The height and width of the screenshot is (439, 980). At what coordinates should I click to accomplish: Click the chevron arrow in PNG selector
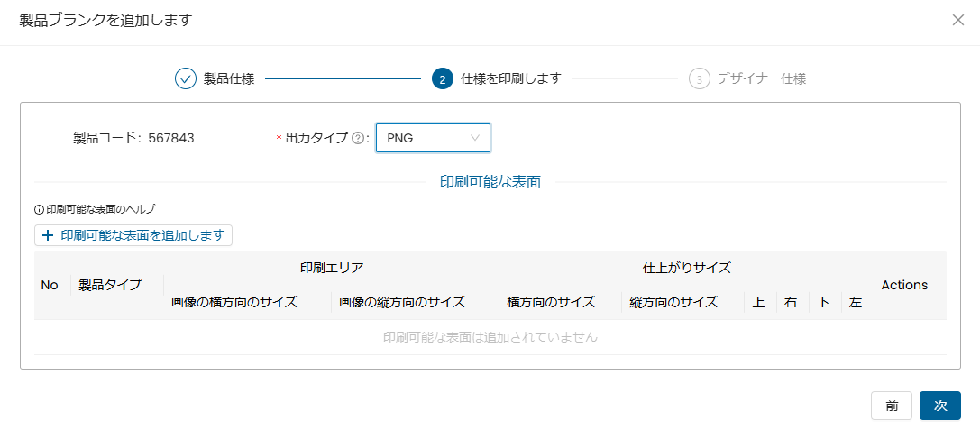point(475,138)
